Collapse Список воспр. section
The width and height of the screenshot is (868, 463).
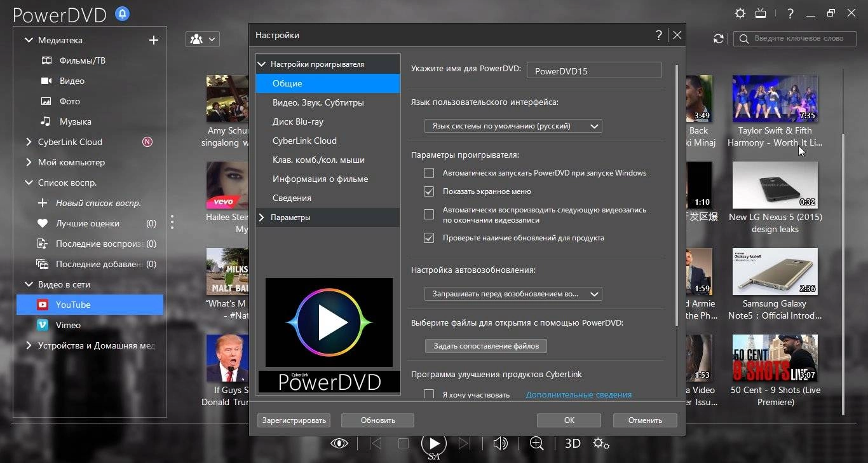29,183
